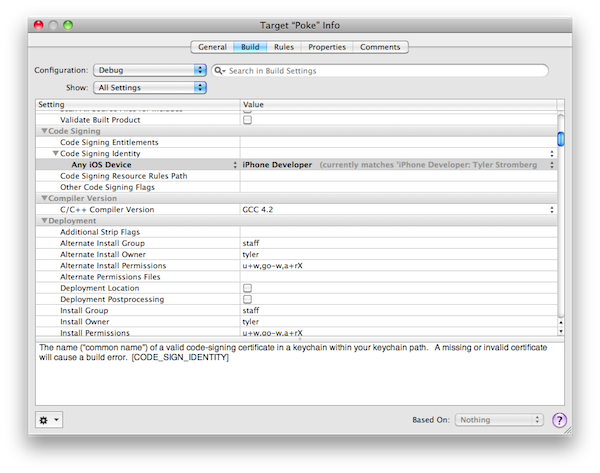The height and width of the screenshot is (473, 600).
Task: Enable the Deployment Postprocessing checkbox
Action: click(x=248, y=299)
